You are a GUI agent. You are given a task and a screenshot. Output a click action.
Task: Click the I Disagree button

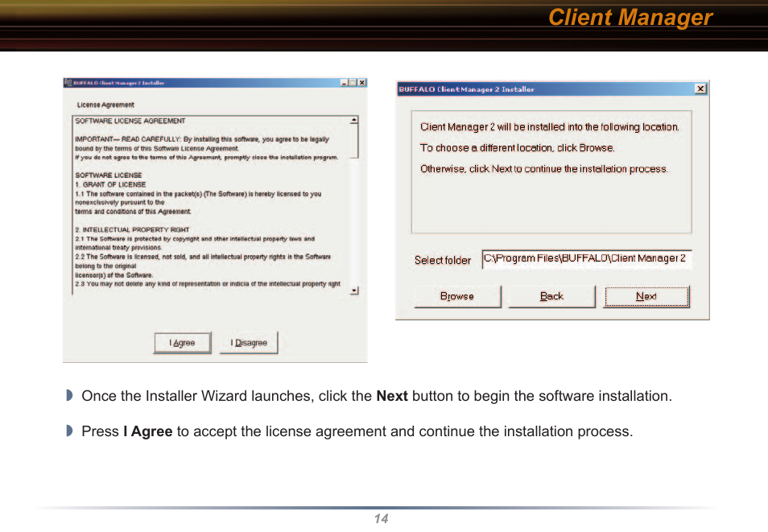coord(249,343)
